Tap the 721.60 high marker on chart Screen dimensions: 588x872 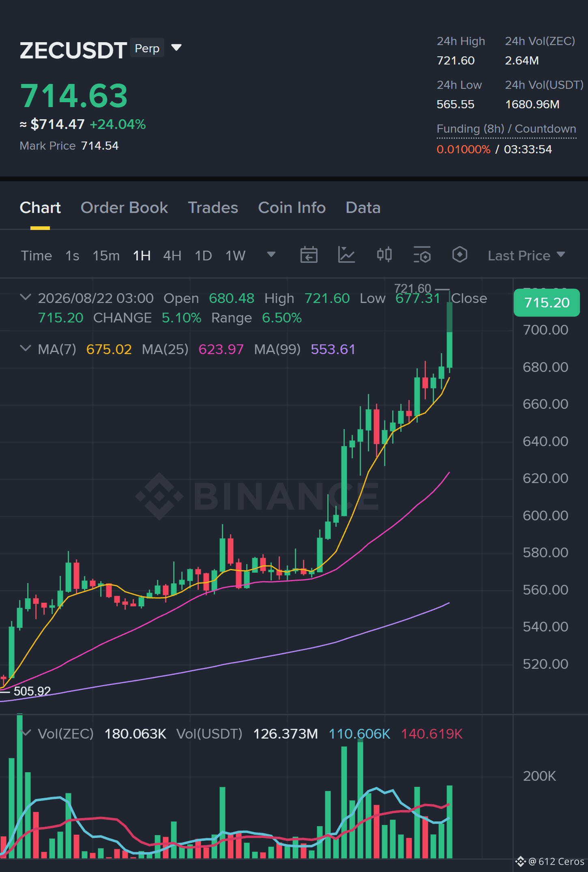click(413, 288)
